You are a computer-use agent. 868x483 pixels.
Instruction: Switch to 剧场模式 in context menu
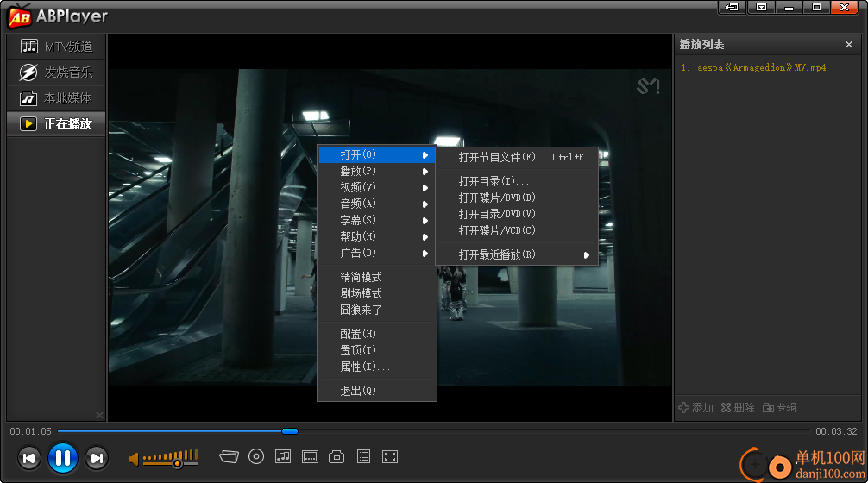[377, 293]
